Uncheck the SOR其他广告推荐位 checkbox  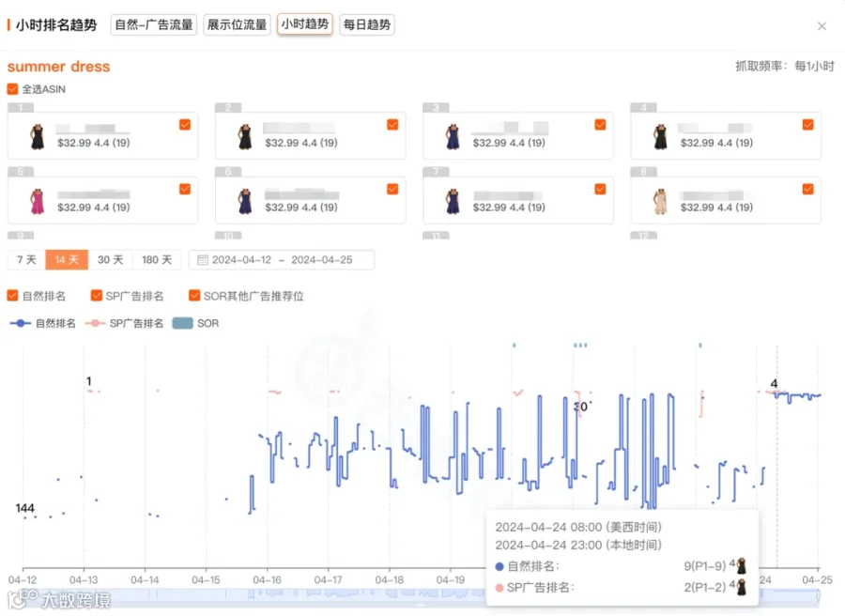[x=194, y=296]
